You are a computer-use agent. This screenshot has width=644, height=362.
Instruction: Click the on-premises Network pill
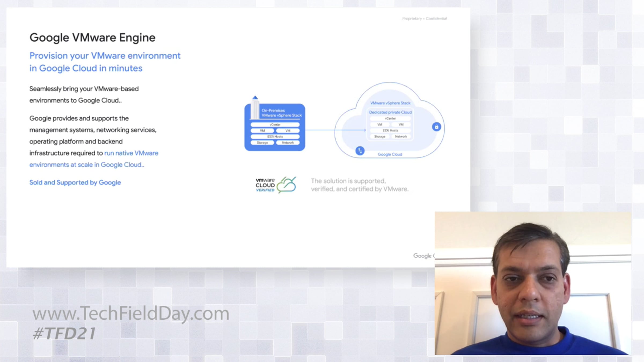pyautogui.click(x=288, y=143)
